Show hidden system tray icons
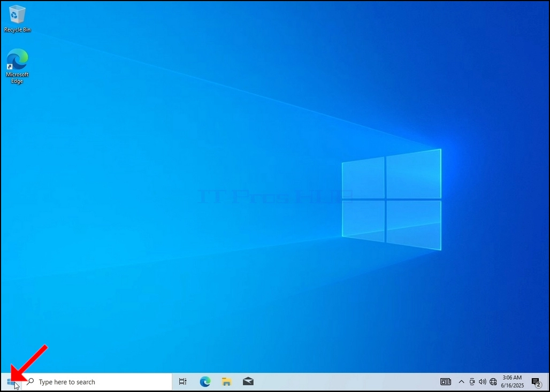 [x=462, y=382]
